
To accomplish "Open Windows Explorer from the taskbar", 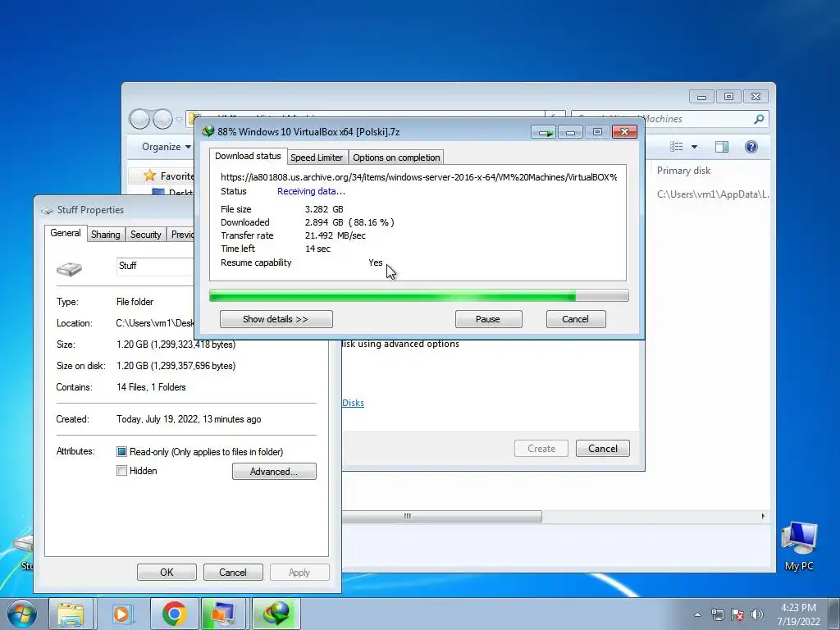I will pyautogui.click(x=71, y=614).
